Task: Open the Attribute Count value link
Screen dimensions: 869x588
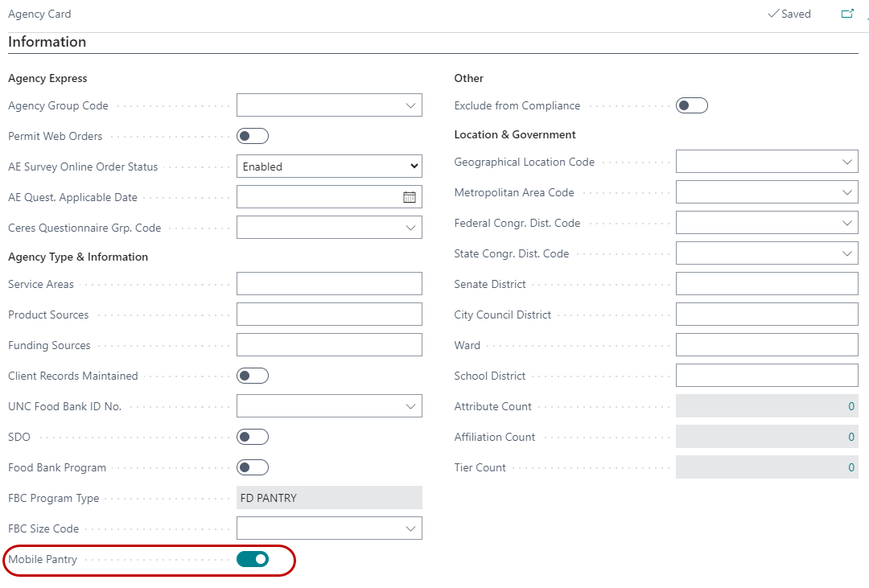Action: [851, 406]
